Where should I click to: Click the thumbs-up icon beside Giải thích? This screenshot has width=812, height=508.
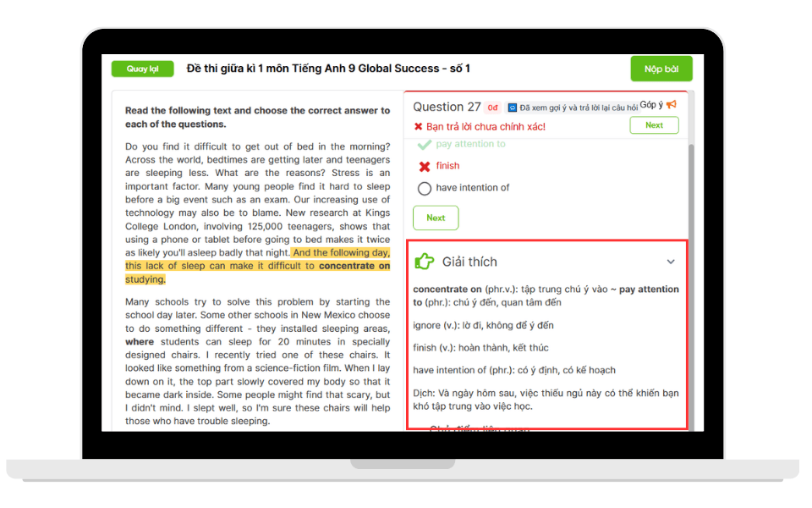click(424, 262)
